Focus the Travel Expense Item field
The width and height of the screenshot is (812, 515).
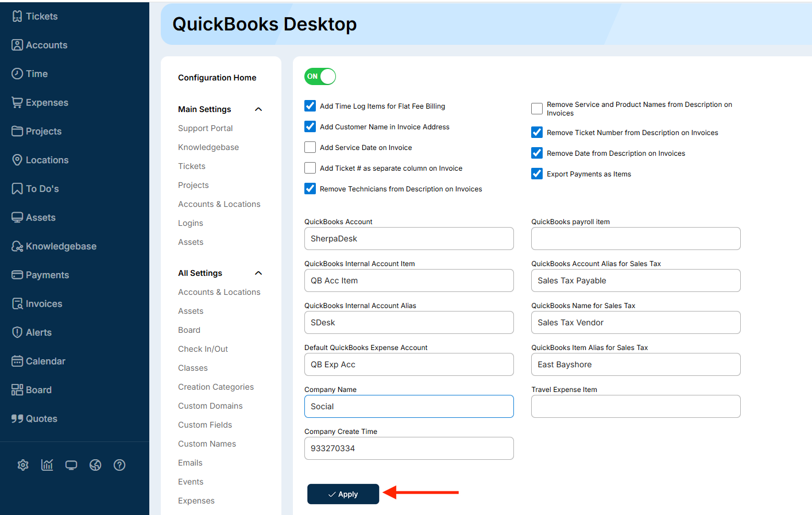pyautogui.click(x=636, y=406)
